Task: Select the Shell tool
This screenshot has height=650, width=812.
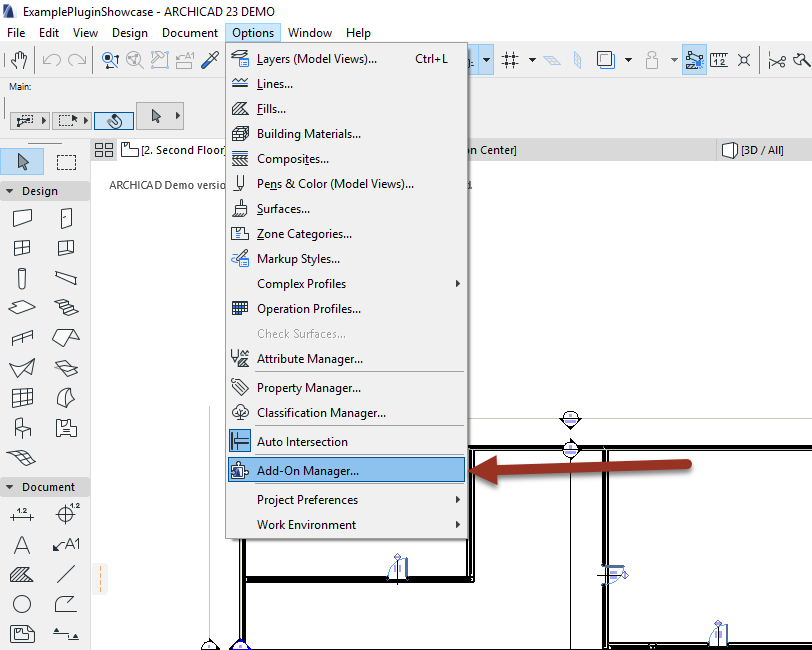Action: [x=22, y=368]
